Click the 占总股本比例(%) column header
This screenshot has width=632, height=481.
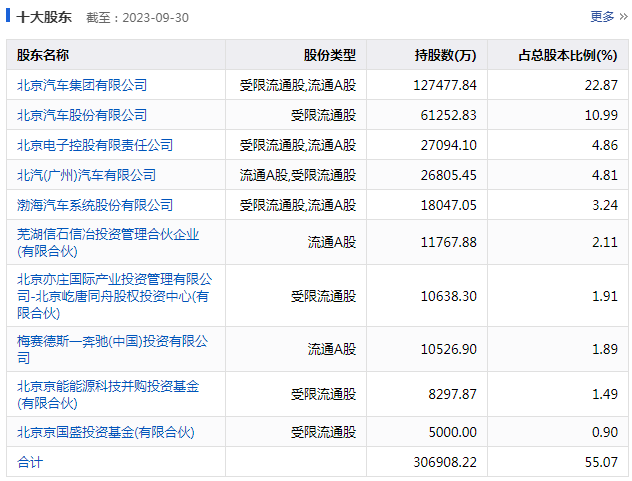[x=567, y=55]
